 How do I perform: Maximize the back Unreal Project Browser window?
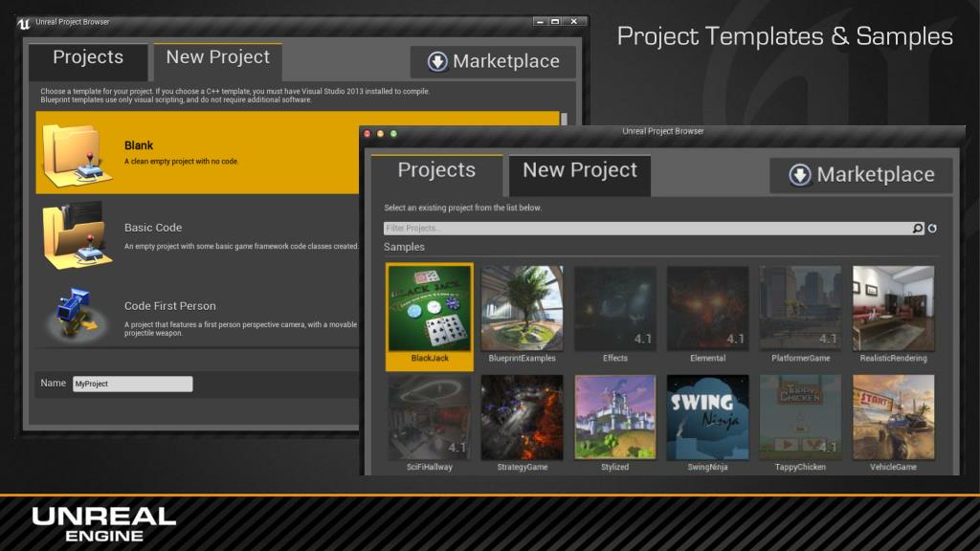point(555,22)
